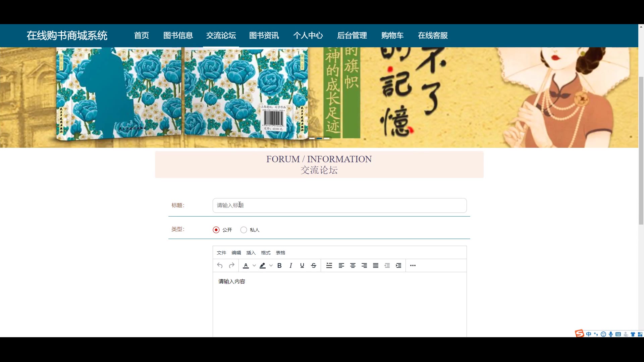Select the 公开 radio button
Screen dimensions: 644x362
216,230
